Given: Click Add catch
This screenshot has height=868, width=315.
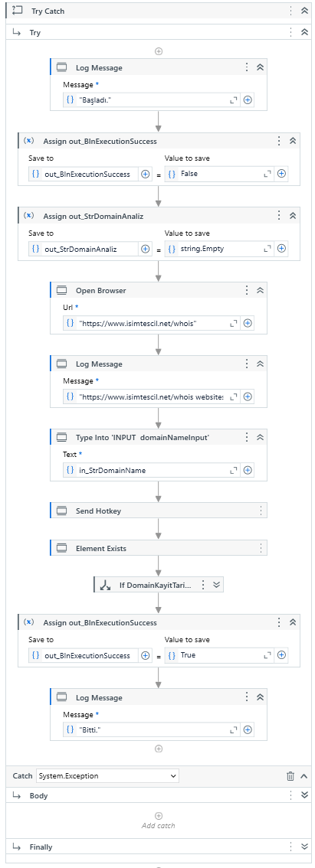Looking at the screenshot, I should point(159,821).
